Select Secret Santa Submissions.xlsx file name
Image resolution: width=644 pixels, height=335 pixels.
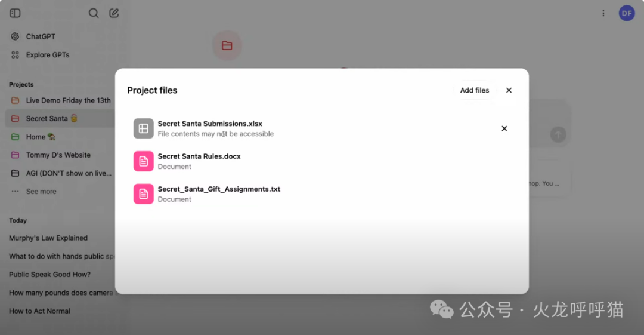pyautogui.click(x=210, y=124)
